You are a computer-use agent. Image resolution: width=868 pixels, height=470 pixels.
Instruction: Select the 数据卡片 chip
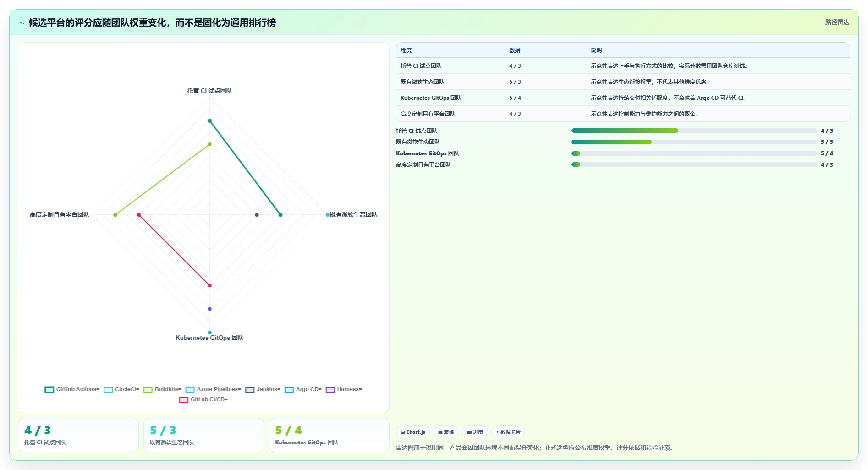pyautogui.click(x=508, y=432)
